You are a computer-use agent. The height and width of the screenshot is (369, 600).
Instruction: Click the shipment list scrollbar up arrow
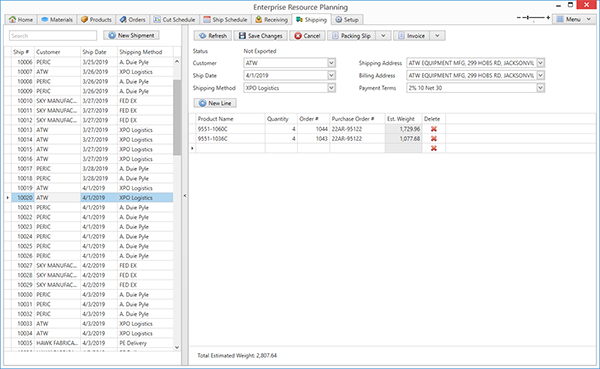pyautogui.click(x=177, y=62)
